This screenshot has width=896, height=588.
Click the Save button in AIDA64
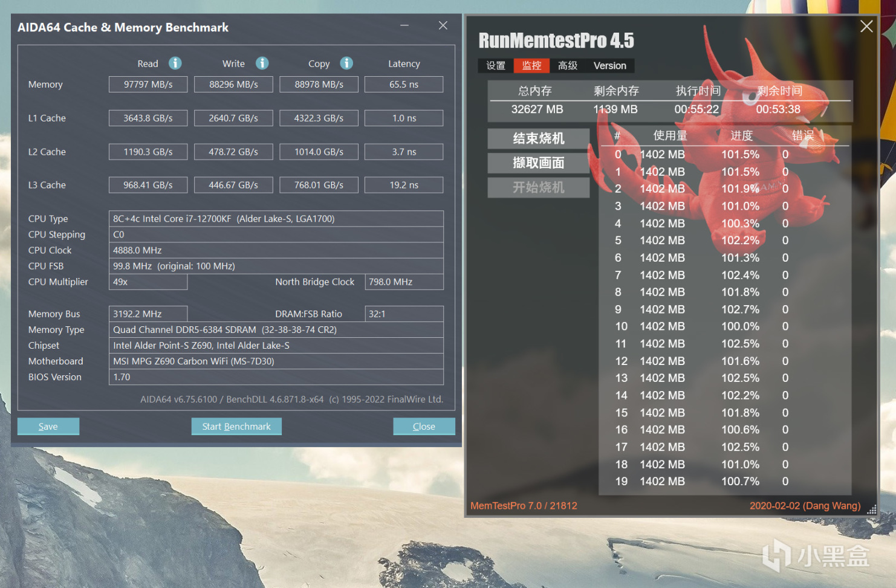click(48, 426)
